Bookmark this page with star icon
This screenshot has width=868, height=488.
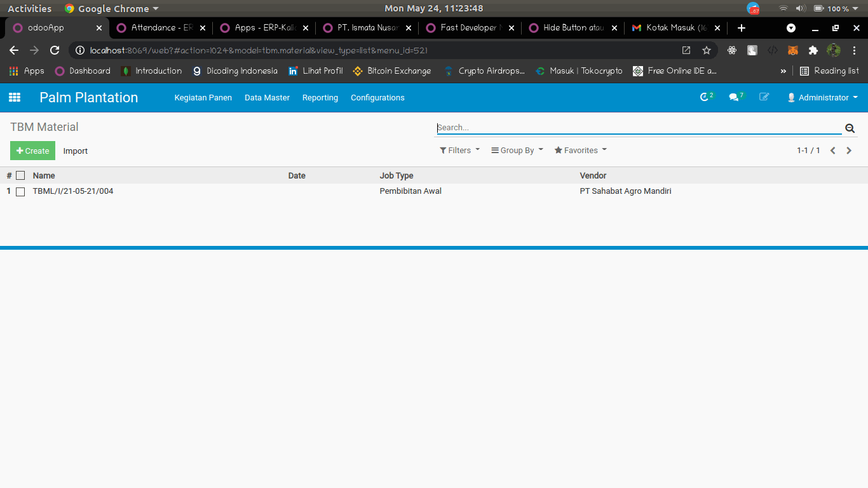(x=706, y=50)
